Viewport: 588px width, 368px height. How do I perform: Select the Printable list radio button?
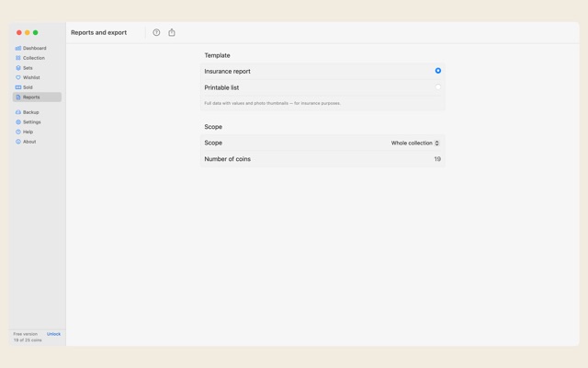click(x=437, y=87)
